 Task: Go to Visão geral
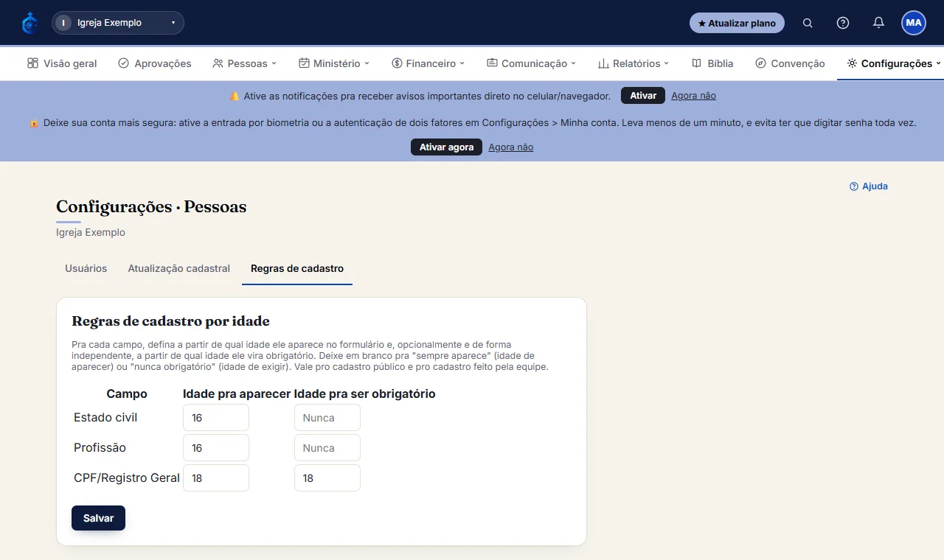tap(62, 63)
